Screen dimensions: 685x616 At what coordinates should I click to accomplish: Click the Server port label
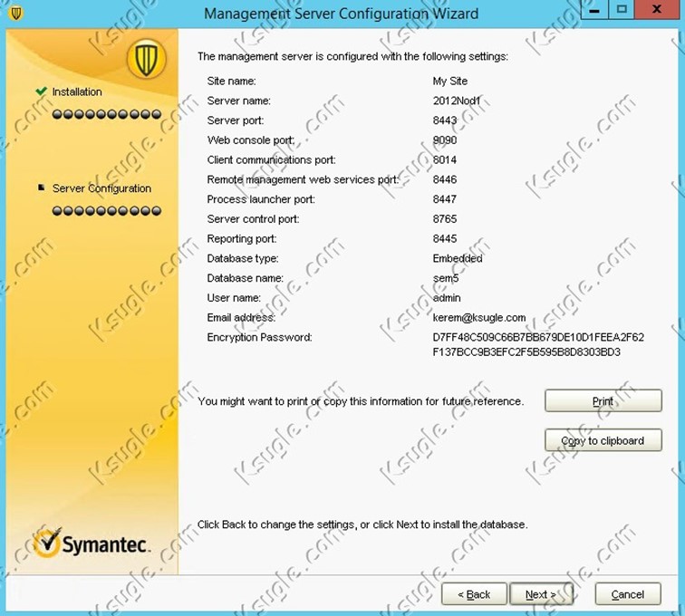(236, 120)
